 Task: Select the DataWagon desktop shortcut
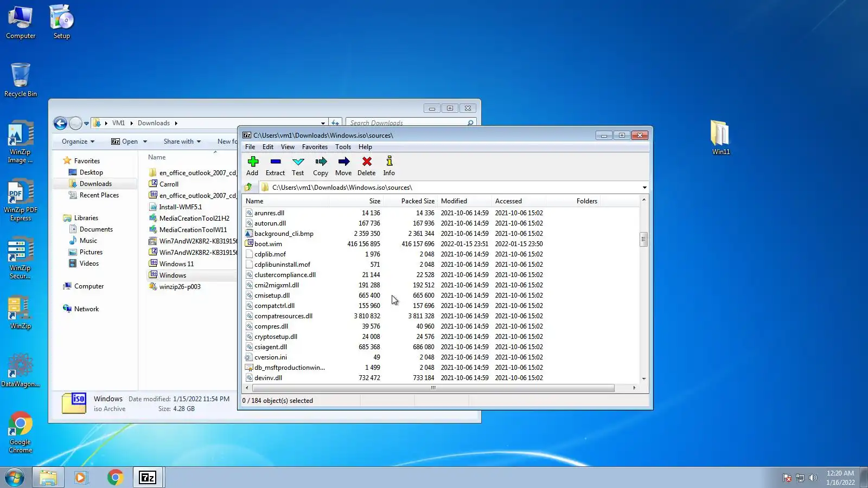pos(20,371)
